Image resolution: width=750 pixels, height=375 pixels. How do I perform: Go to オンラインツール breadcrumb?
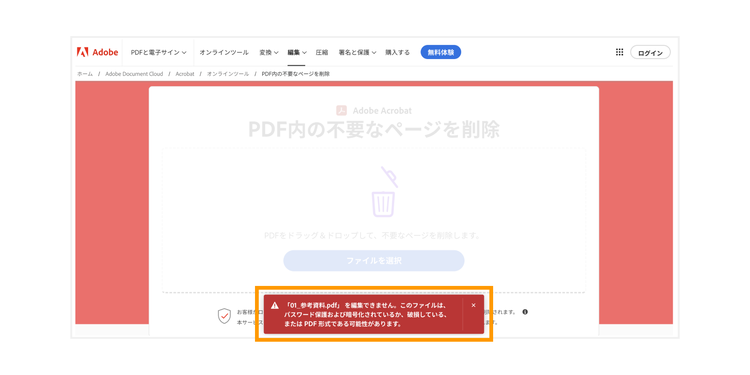pos(228,74)
